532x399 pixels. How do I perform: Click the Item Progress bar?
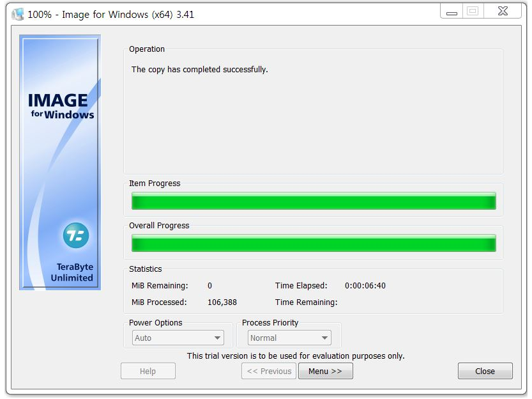tap(314, 201)
